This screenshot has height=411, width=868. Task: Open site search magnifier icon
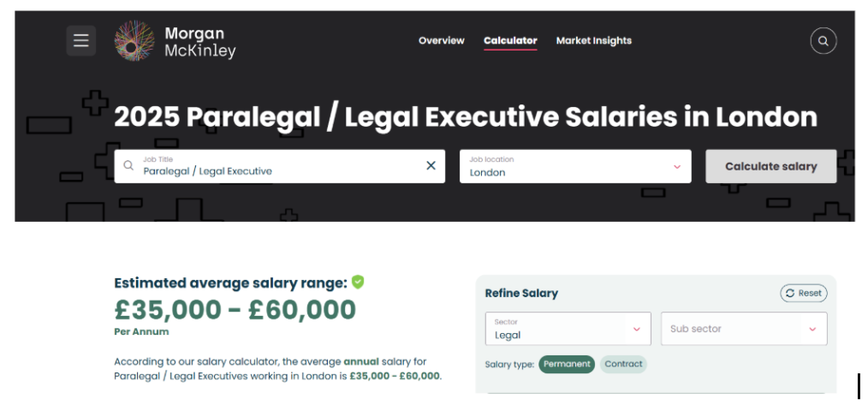pyautogui.click(x=823, y=40)
